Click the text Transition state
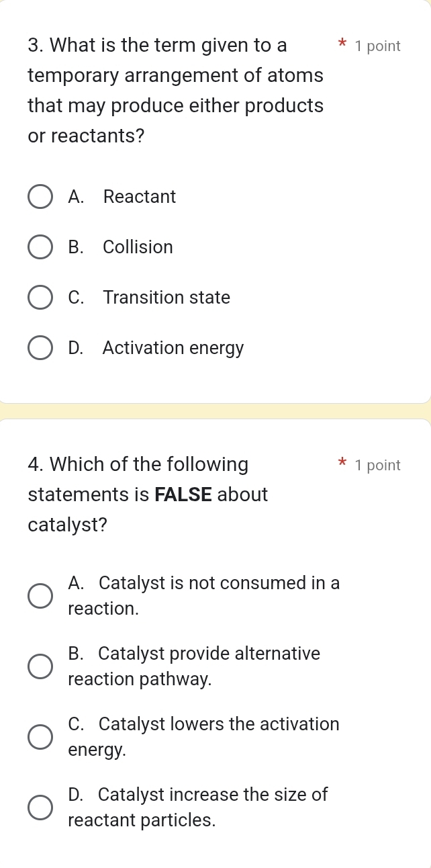This screenshot has width=431, height=868. [x=166, y=298]
